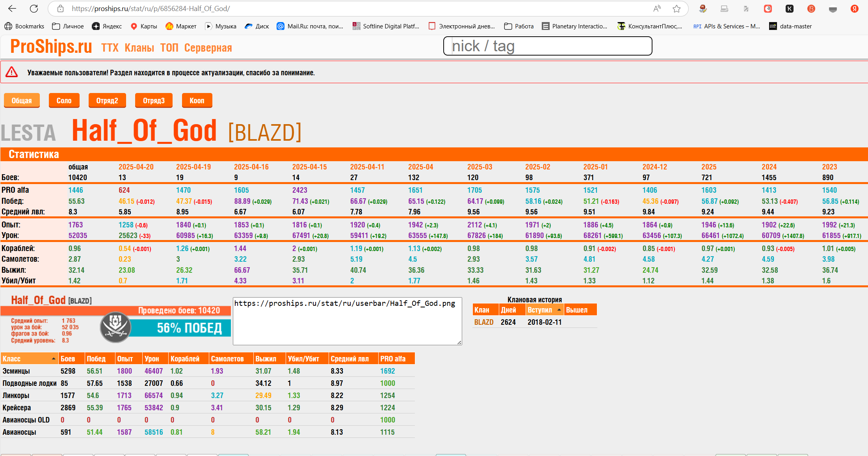The height and width of the screenshot is (456, 868).
Task: Sort class table by Класс column arrow
Action: pyautogui.click(x=53, y=359)
